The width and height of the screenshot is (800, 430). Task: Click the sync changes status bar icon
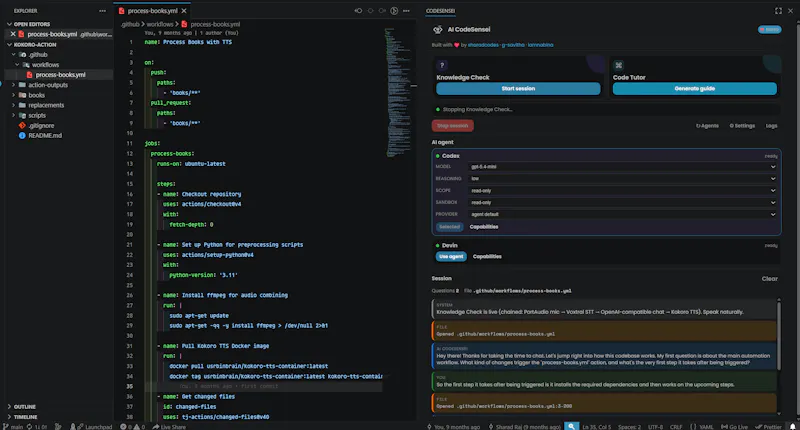coord(37,427)
